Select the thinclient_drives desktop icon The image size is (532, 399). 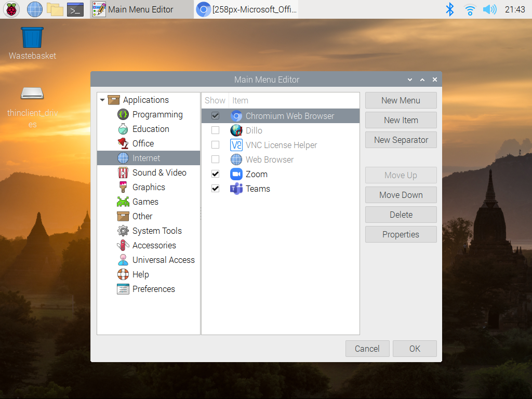[x=32, y=107]
